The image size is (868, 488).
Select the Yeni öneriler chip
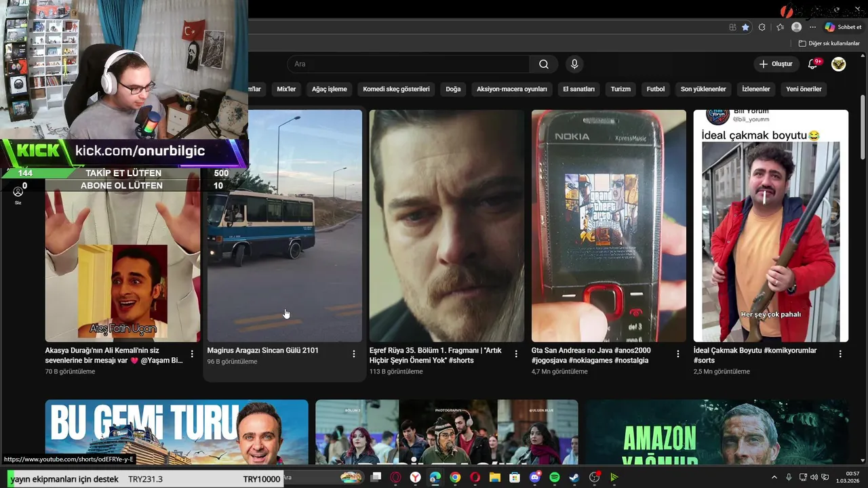coord(804,89)
